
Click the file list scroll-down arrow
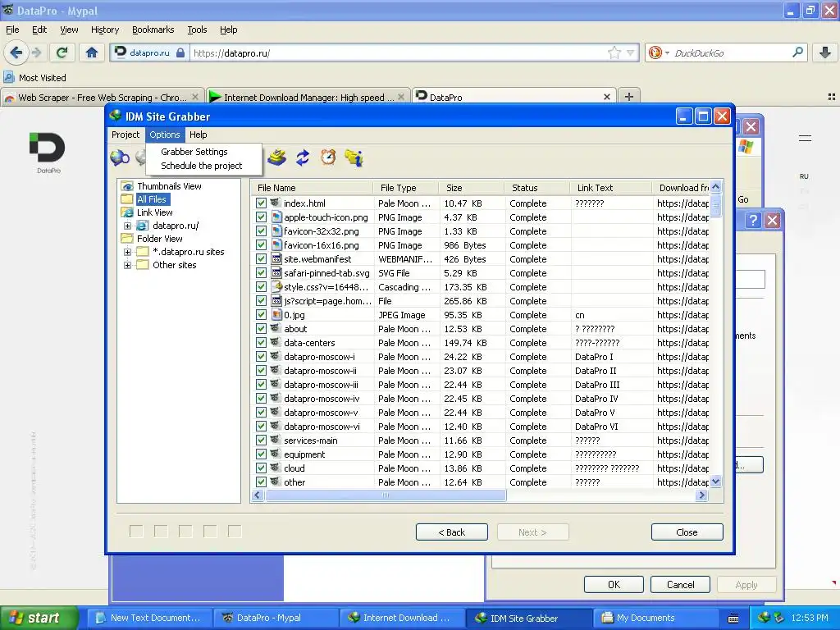coord(715,481)
